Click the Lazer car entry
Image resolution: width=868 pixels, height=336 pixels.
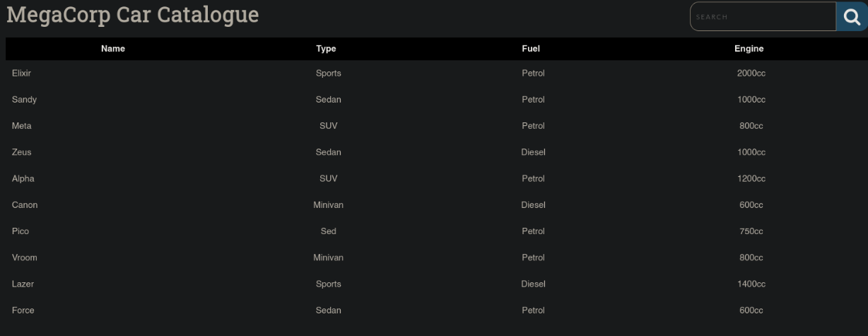pyautogui.click(x=23, y=284)
